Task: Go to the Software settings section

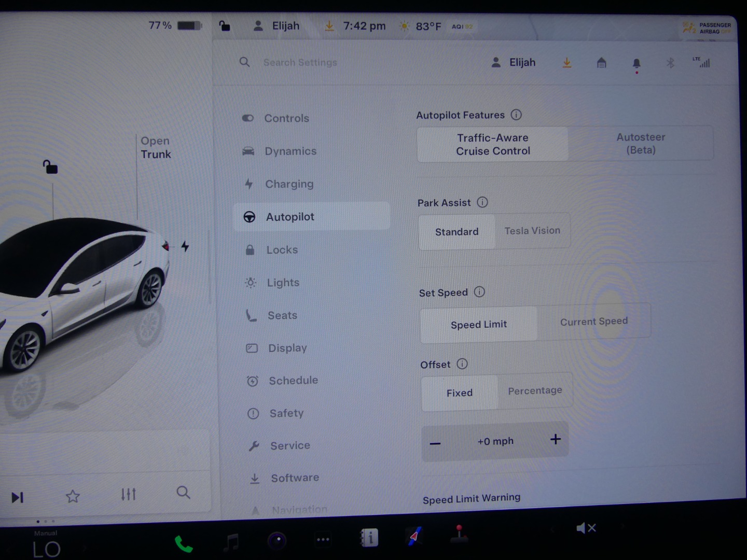Action: (x=295, y=478)
